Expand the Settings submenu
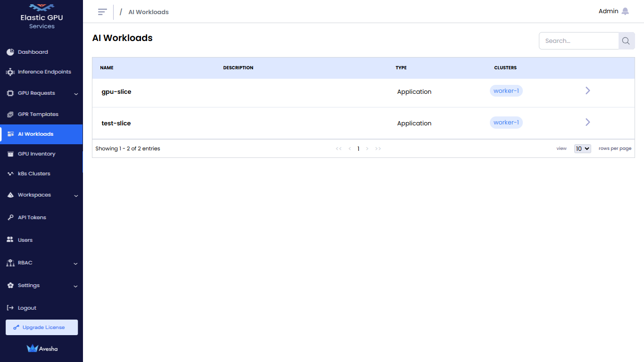 [75, 286]
